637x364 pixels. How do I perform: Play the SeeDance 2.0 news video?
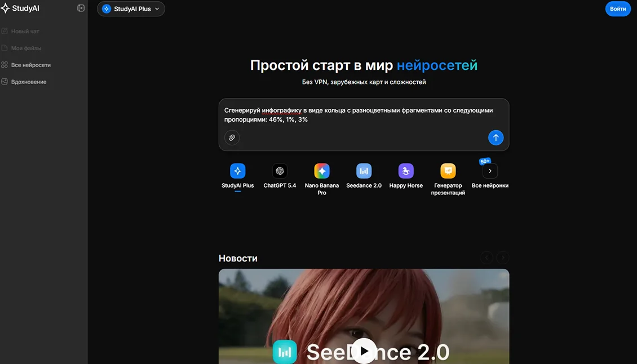tap(364, 350)
